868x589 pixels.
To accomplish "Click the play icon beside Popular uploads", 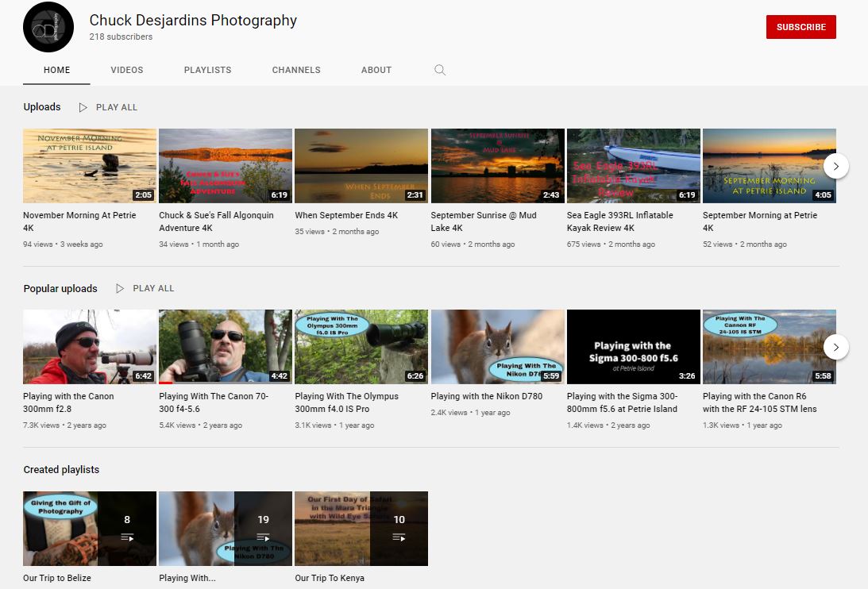I will [120, 288].
